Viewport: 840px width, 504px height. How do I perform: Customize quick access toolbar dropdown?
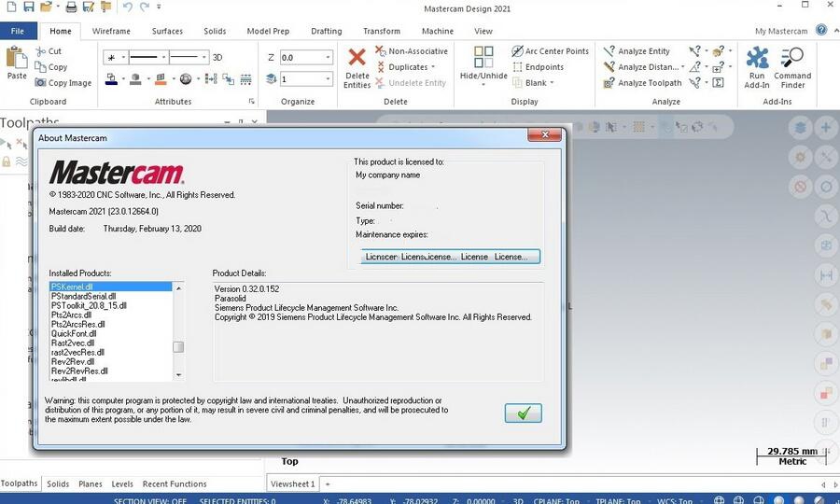point(159,7)
